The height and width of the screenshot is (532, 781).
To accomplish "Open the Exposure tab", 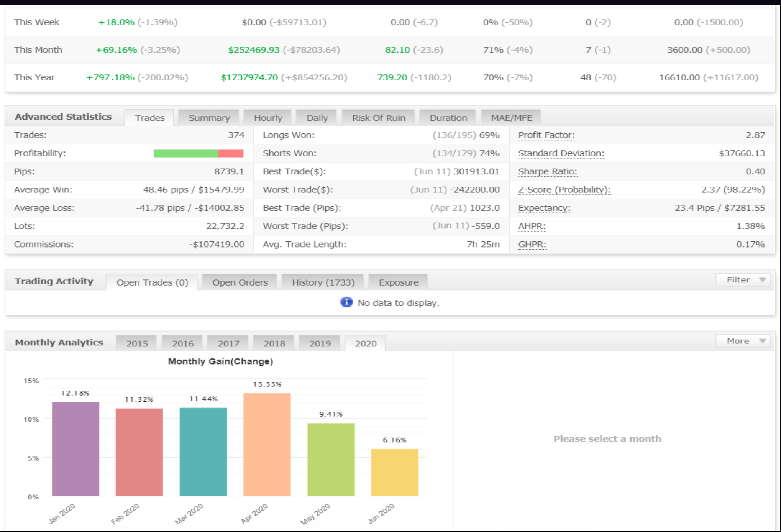I will 399,282.
